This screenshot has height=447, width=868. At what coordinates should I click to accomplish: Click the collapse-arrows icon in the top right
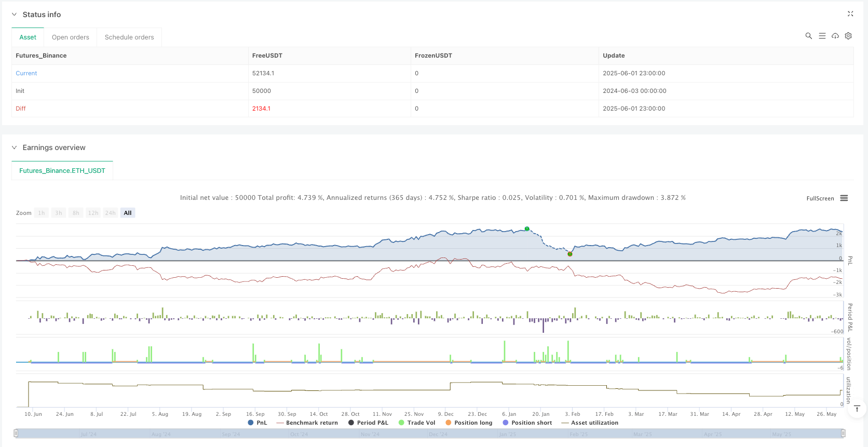click(850, 14)
